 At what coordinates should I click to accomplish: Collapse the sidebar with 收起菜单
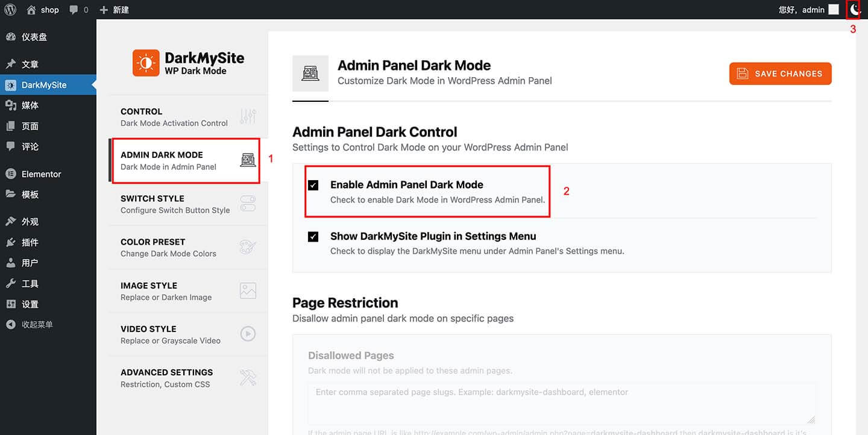(x=48, y=325)
